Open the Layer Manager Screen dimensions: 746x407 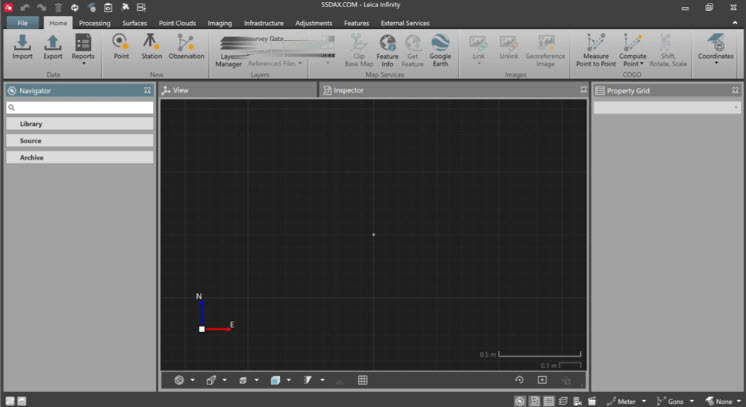229,55
